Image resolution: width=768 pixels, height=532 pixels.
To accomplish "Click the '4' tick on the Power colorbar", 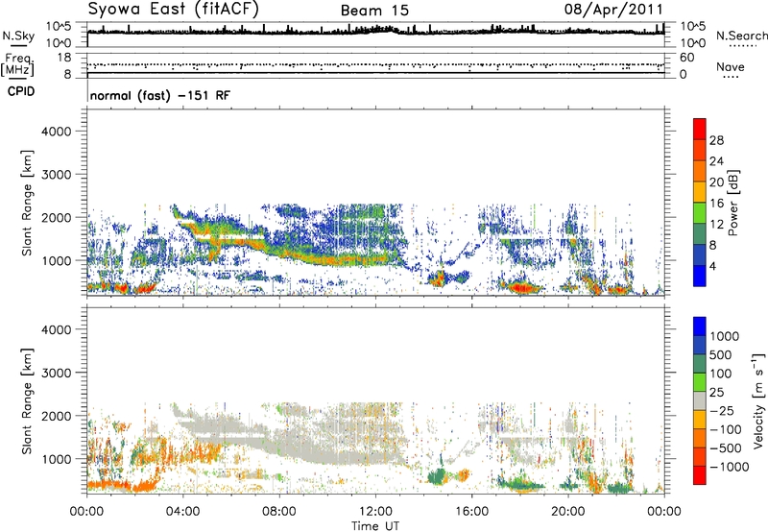I will tap(712, 266).
